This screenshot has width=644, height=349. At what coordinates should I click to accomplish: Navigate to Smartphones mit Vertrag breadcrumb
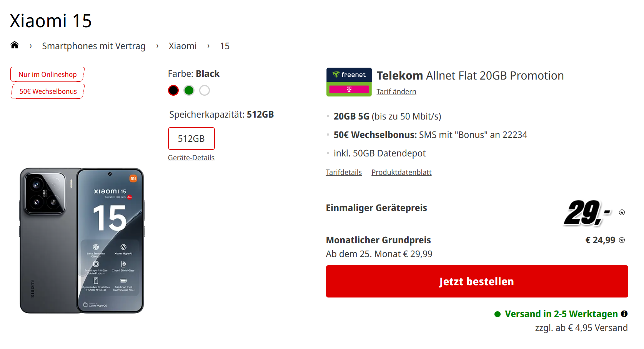tap(94, 46)
